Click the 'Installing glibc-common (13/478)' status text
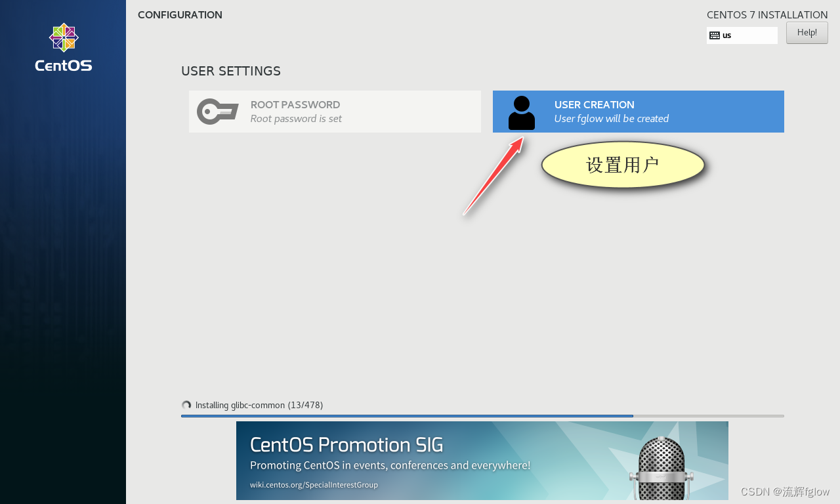 (x=259, y=406)
